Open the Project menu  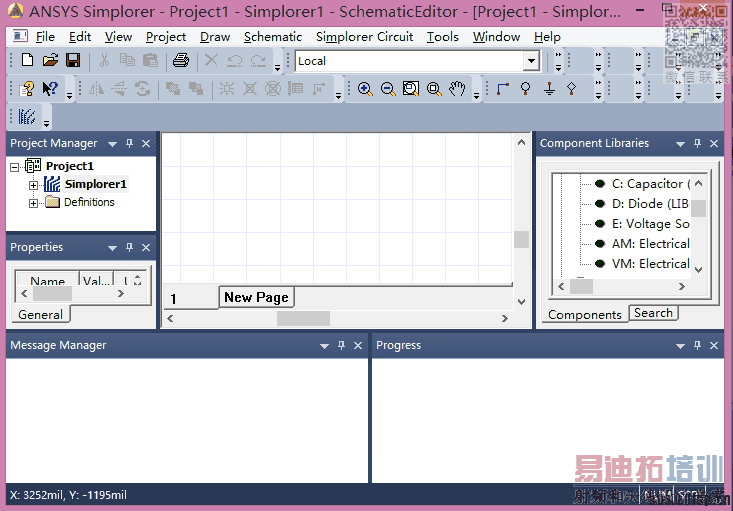click(x=166, y=37)
